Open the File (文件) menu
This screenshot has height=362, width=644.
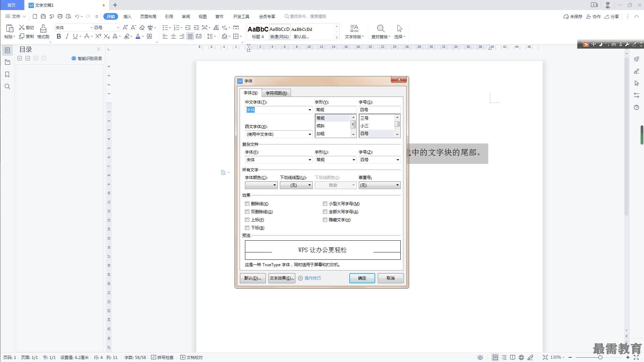point(16,16)
